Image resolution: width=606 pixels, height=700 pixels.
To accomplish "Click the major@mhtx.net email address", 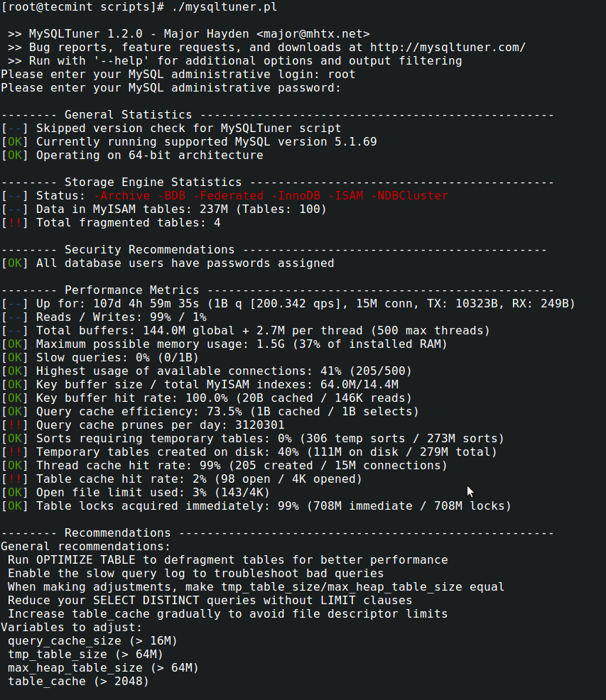I will tap(313, 34).
